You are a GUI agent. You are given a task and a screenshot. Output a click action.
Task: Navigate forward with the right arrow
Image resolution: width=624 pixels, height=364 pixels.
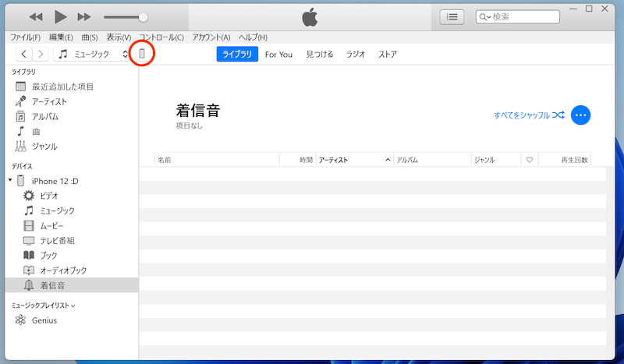pyautogui.click(x=41, y=54)
